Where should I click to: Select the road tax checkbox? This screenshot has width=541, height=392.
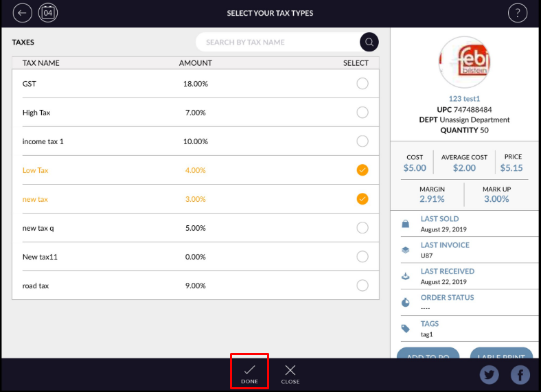point(362,286)
